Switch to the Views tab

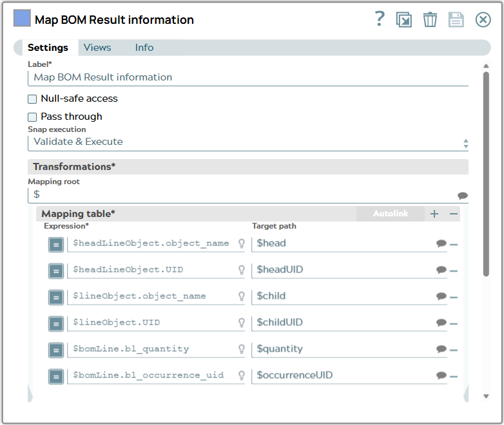click(97, 48)
